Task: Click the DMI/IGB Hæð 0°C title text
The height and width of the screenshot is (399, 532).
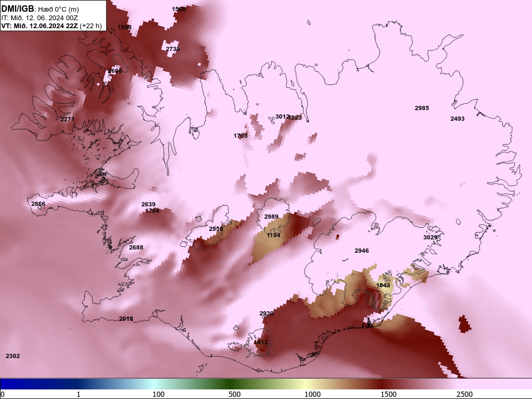Action: (40, 9)
